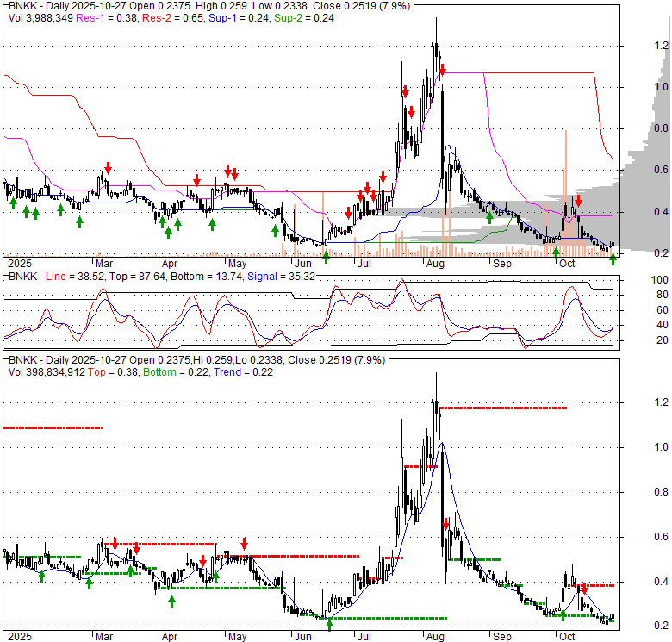Click the Res-2 = 0.65 legend value
This screenshot has height=642, width=672.
click(172, 18)
